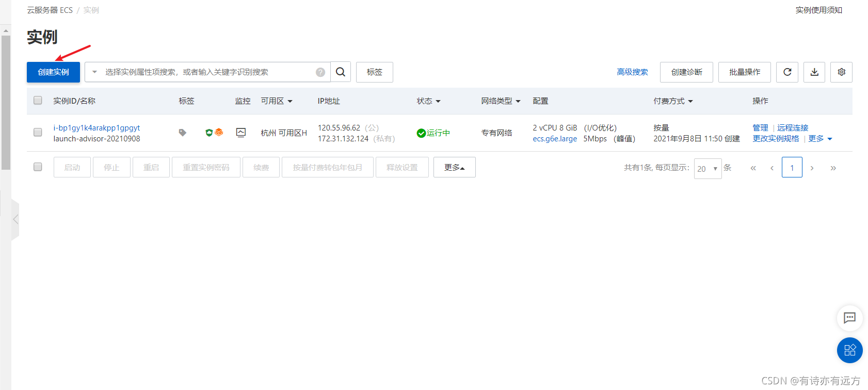Click 按量付费转包年包月 button
Viewport: 868px width, 390px height.
tap(328, 167)
